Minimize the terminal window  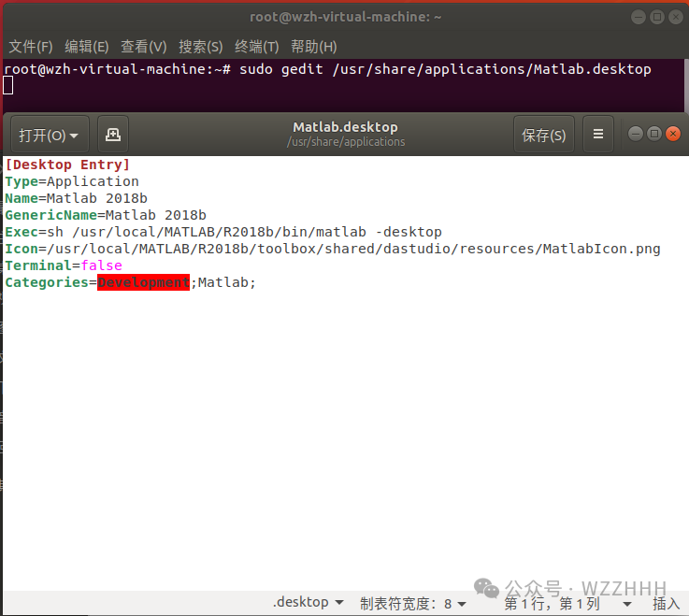[x=638, y=17]
